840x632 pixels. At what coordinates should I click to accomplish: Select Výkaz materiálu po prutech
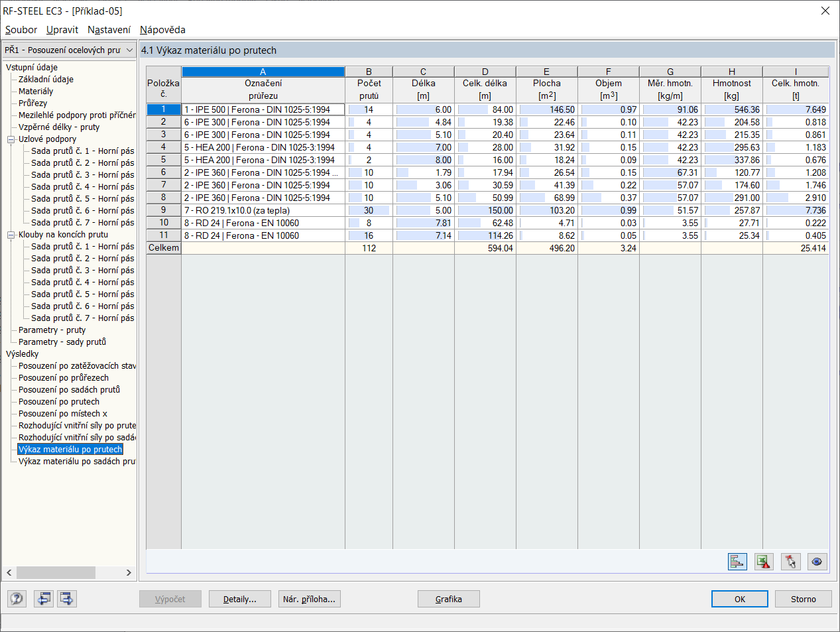click(70, 450)
